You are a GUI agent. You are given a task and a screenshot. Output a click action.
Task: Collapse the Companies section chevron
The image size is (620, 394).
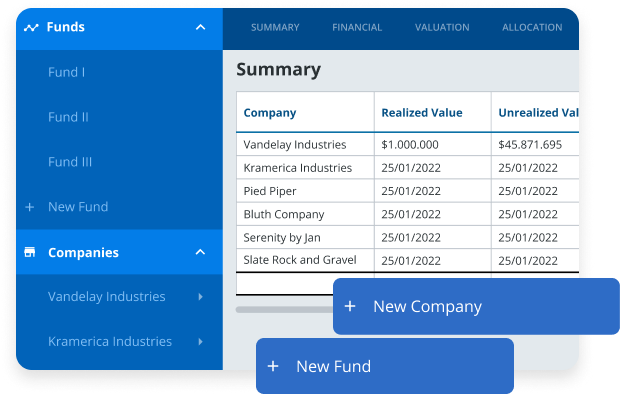pos(200,252)
